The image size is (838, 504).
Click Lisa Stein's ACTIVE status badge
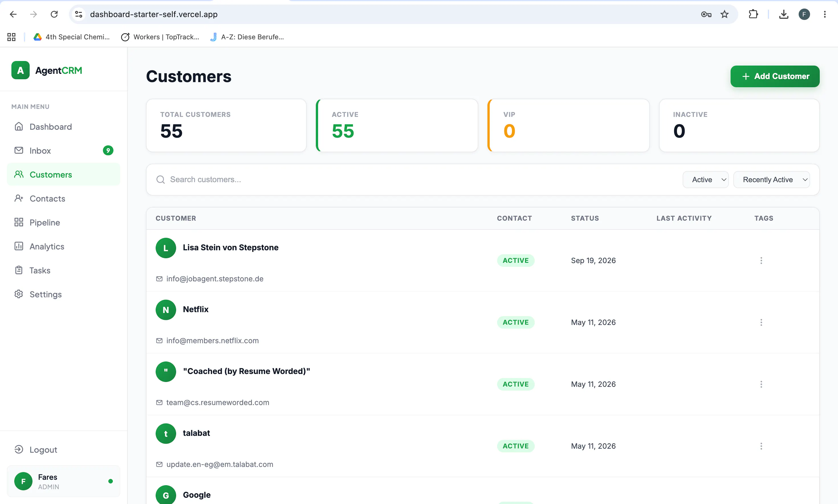pyautogui.click(x=515, y=261)
